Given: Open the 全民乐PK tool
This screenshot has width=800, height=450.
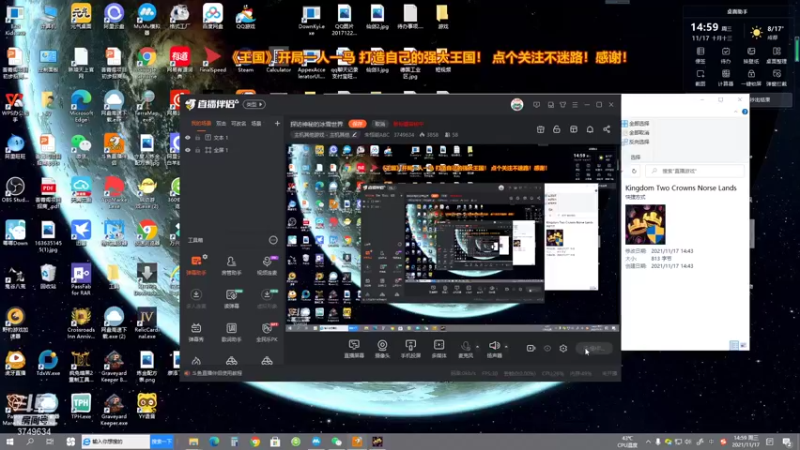Looking at the screenshot, I should (267, 332).
